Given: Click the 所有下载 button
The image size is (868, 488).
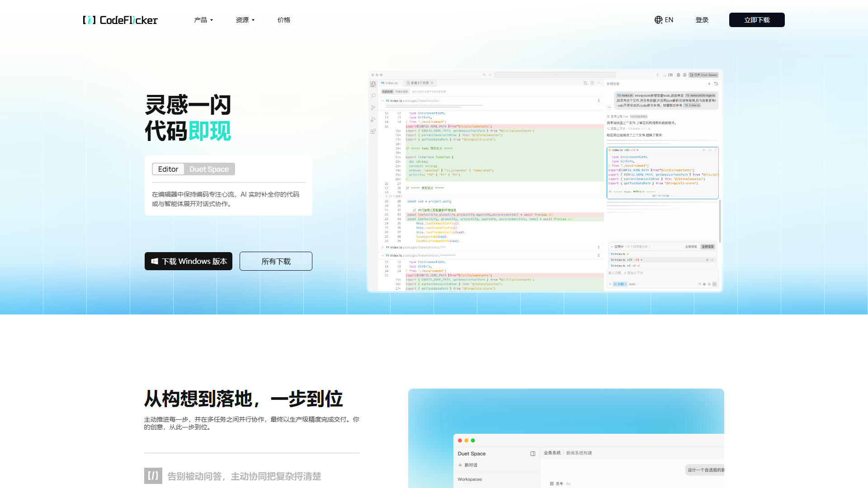Looking at the screenshot, I should click(276, 261).
